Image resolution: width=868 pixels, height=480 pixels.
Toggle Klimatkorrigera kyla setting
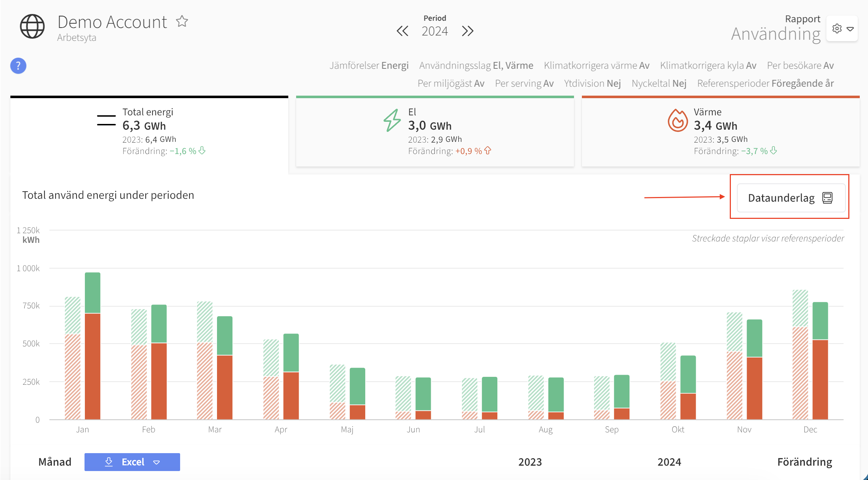(x=708, y=66)
